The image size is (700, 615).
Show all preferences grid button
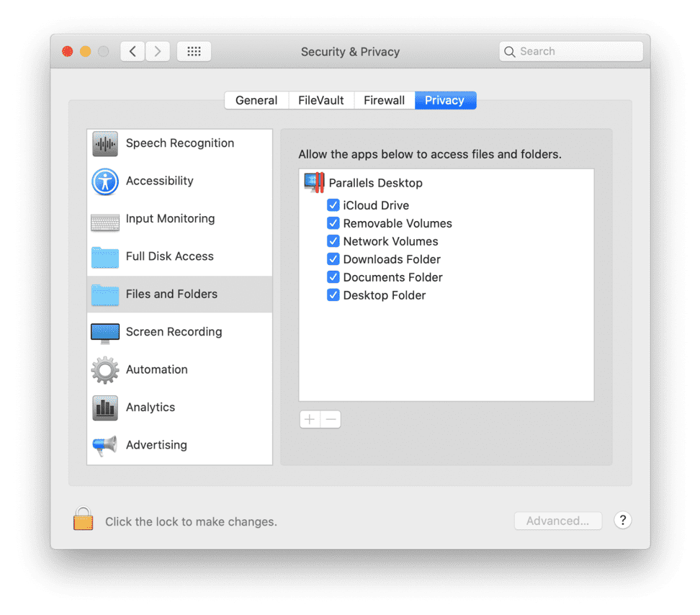point(194,51)
